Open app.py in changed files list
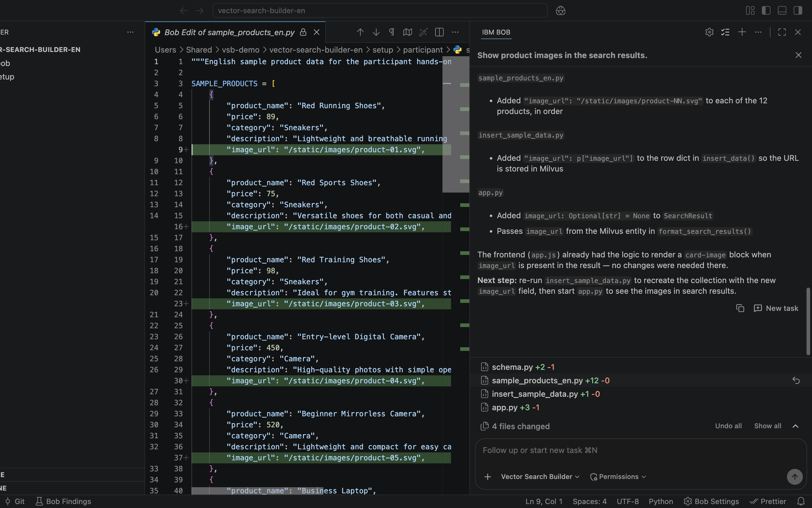 coord(505,407)
